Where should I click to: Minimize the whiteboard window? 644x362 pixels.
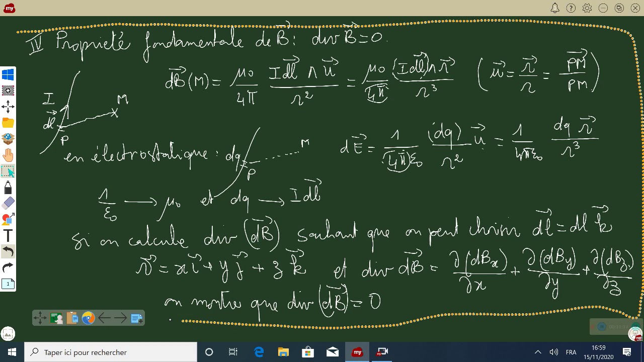603,8
